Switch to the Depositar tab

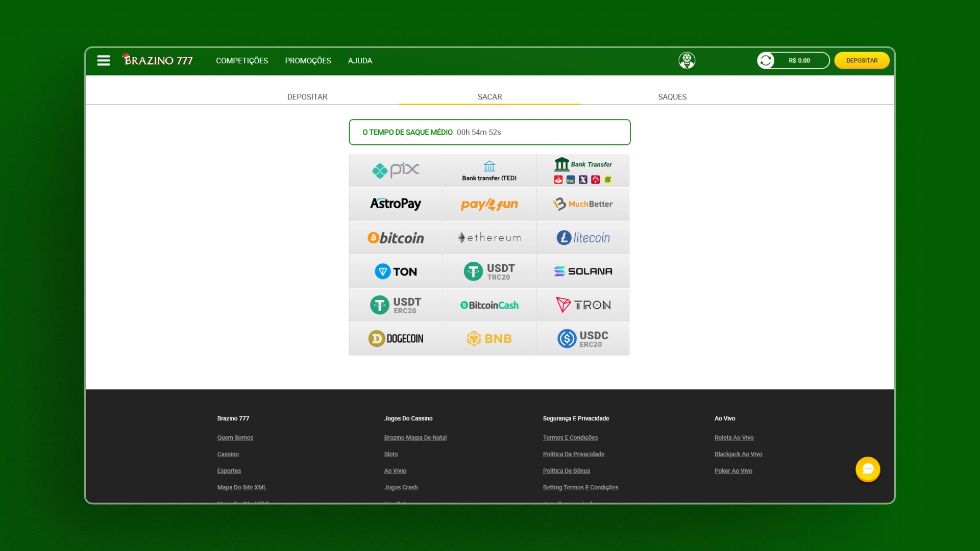(307, 97)
